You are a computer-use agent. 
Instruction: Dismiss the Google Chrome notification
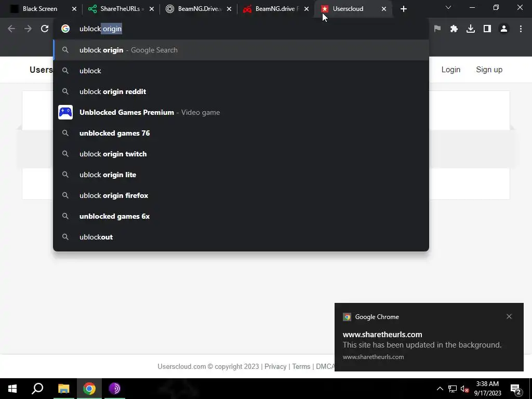pos(509,316)
